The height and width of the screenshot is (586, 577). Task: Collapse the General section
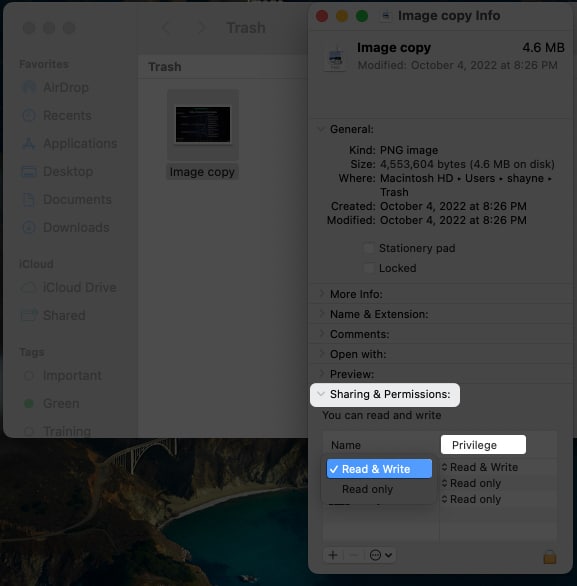point(321,129)
